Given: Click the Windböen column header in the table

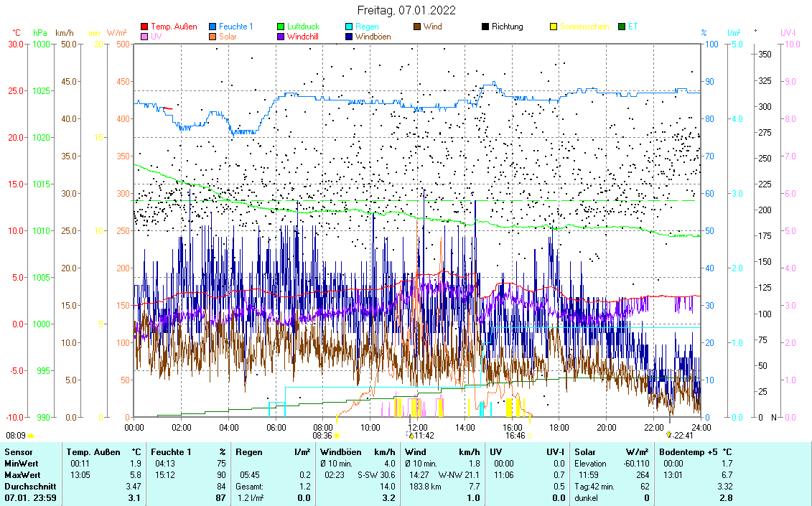Looking at the screenshot, I should click(x=340, y=452).
